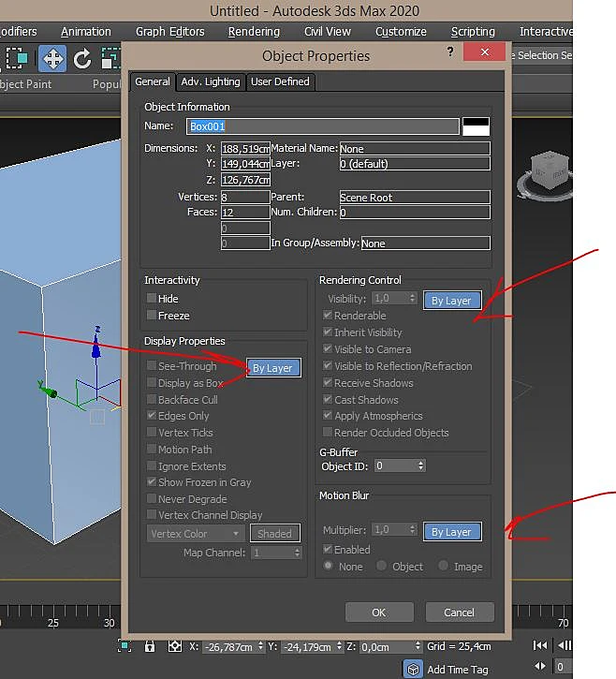Open the Vertex Color dropdown
Screen dimensions: 616x679
pos(196,534)
